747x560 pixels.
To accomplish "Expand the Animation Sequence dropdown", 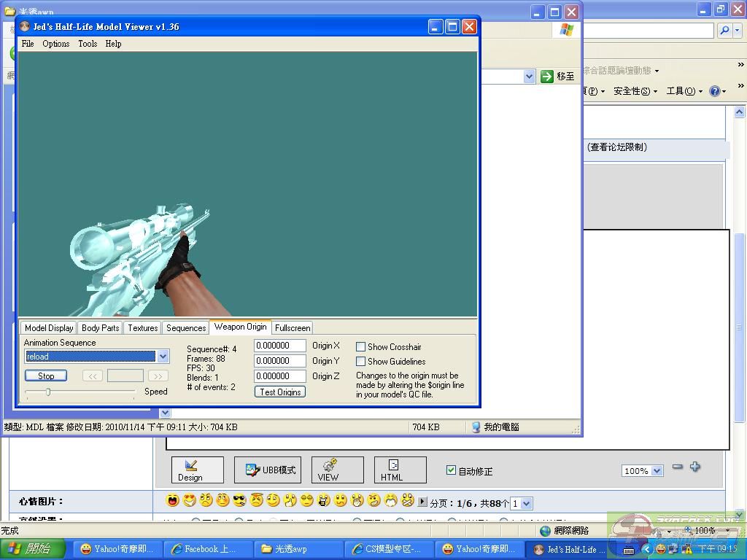I will (x=163, y=356).
